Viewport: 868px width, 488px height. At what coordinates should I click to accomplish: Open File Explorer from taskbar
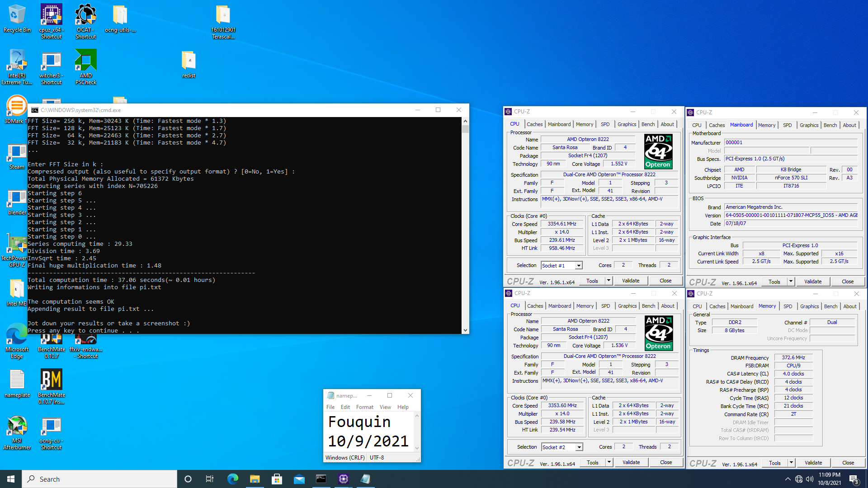tap(255, 479)
